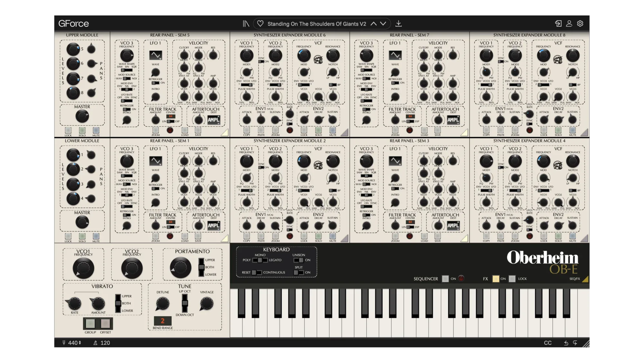
Task: Click the Load button in SEM 7
Action: click(x=424, y=130)
